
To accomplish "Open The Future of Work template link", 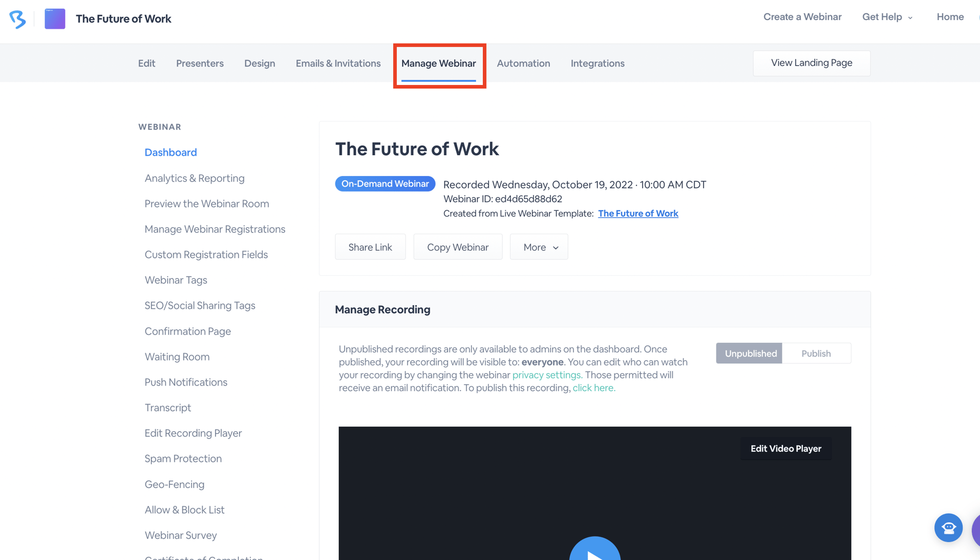I will pos(638,214).
